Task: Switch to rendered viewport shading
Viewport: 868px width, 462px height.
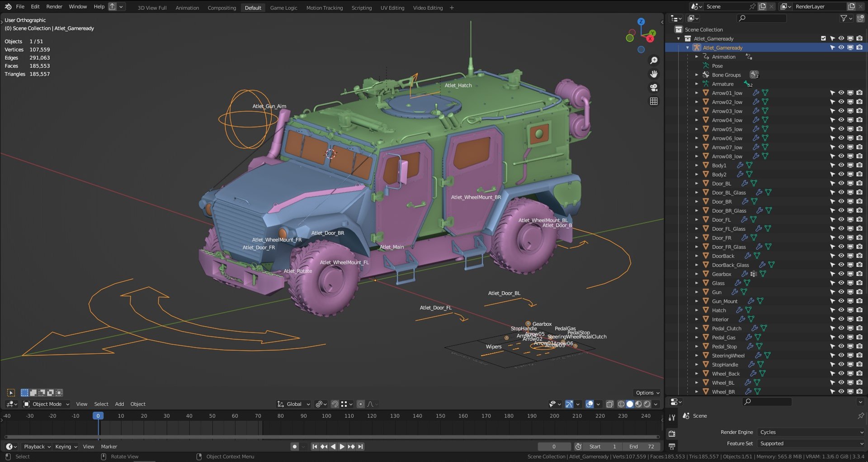Action: [647, 404]
